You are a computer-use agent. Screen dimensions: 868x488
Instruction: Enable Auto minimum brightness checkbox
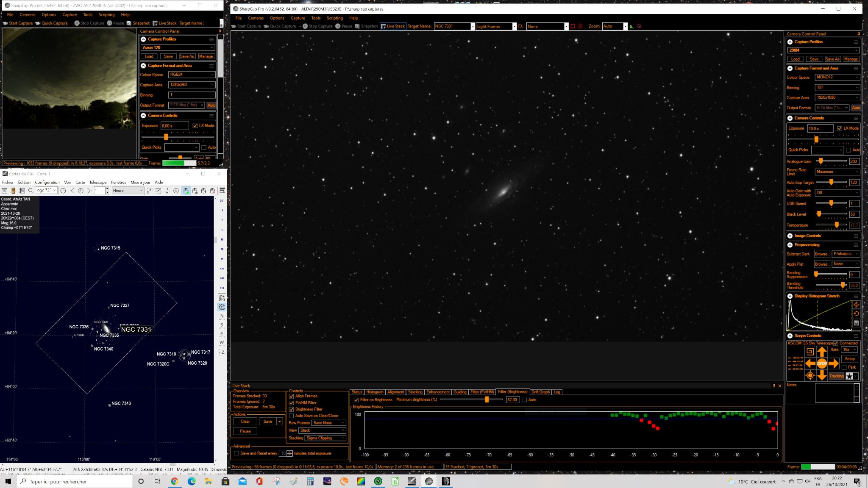point(524,400)
